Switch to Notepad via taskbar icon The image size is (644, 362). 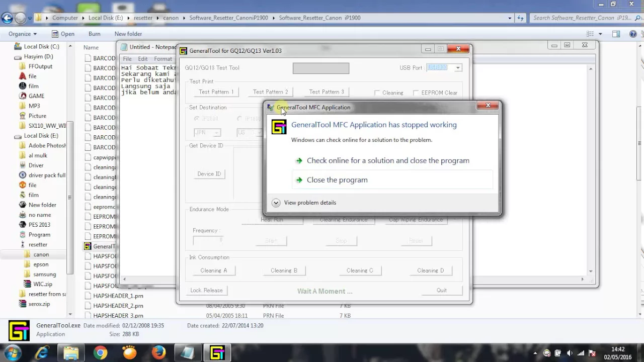coord(188,353)
